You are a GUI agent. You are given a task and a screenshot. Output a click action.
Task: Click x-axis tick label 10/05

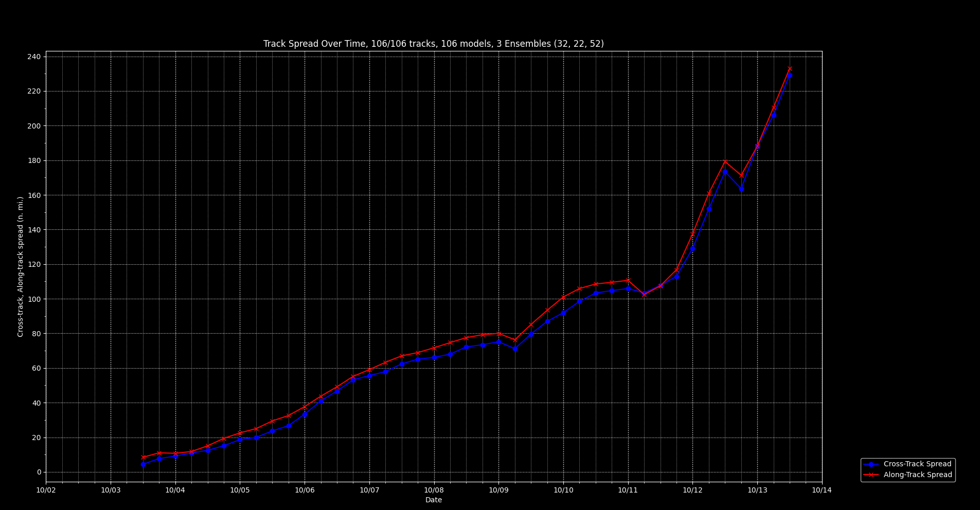[240, 490]
